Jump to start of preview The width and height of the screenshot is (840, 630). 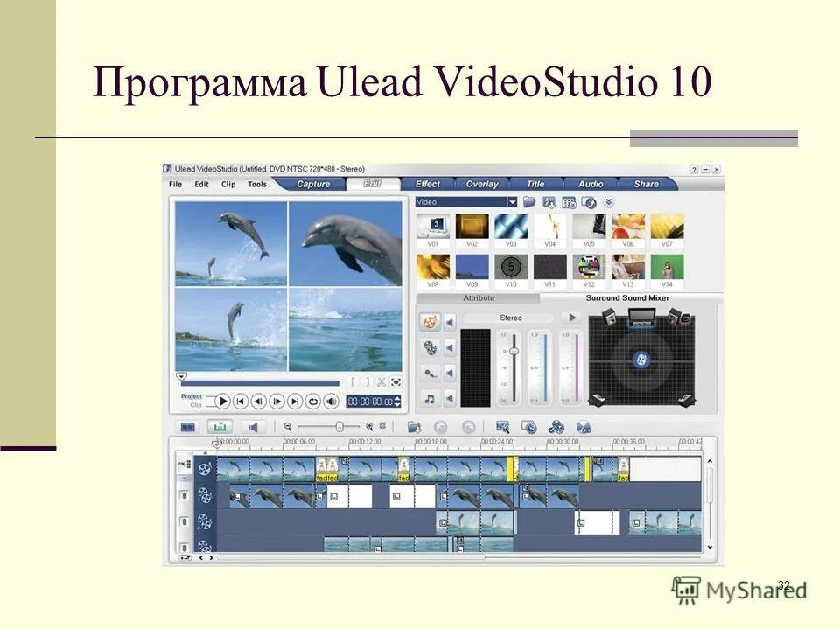pyautogui.click(x=241, y=401)
